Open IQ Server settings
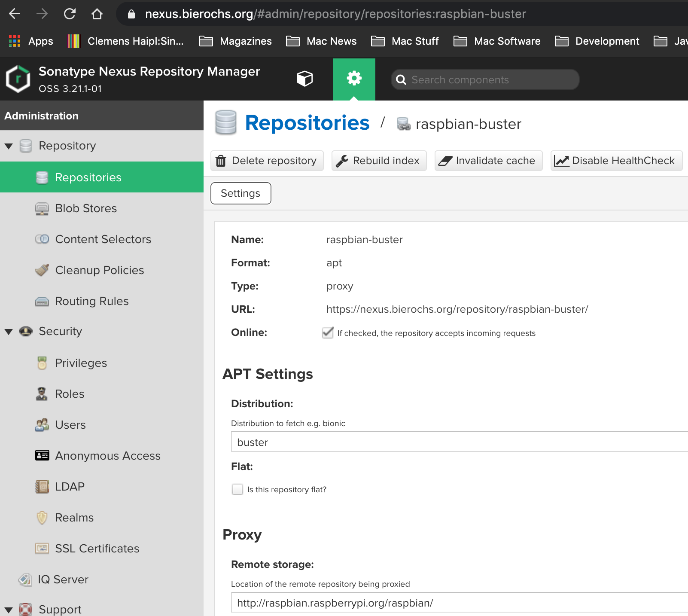The image size is (688, 616). point(63,579)
